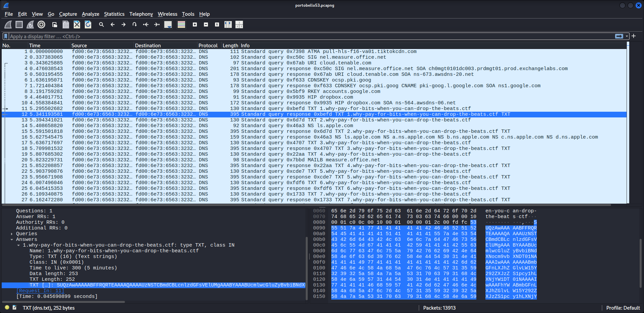Image resolution: width=644 pixels, height=313 pixels.
Task: Open the Tools menu
Action: [188, 14]
